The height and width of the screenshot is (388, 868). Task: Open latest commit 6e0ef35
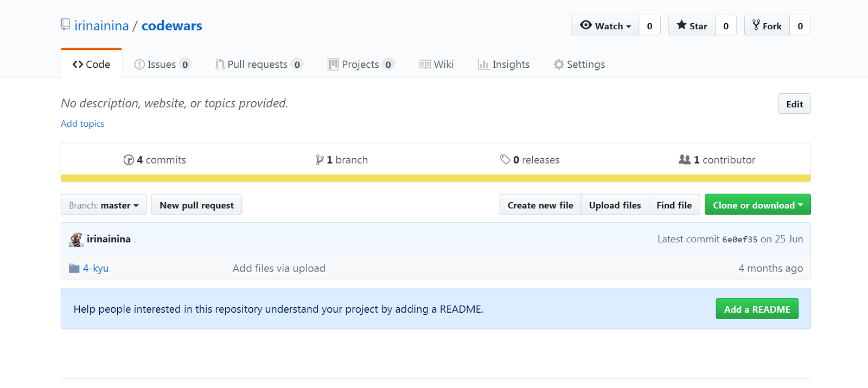point(739,240)
